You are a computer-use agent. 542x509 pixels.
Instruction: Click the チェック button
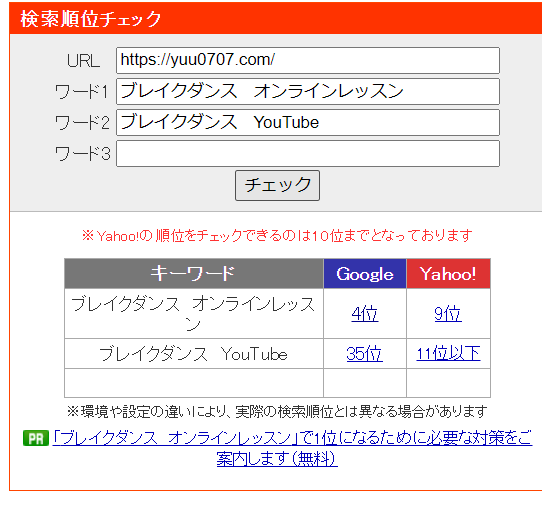click(277, 185)
